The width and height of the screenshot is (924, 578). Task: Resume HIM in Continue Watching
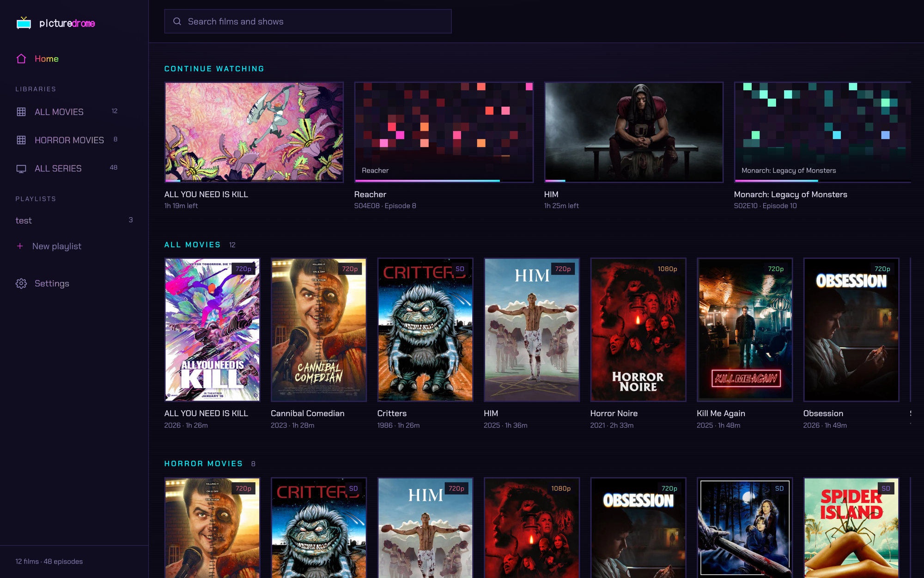pos(633,132)
